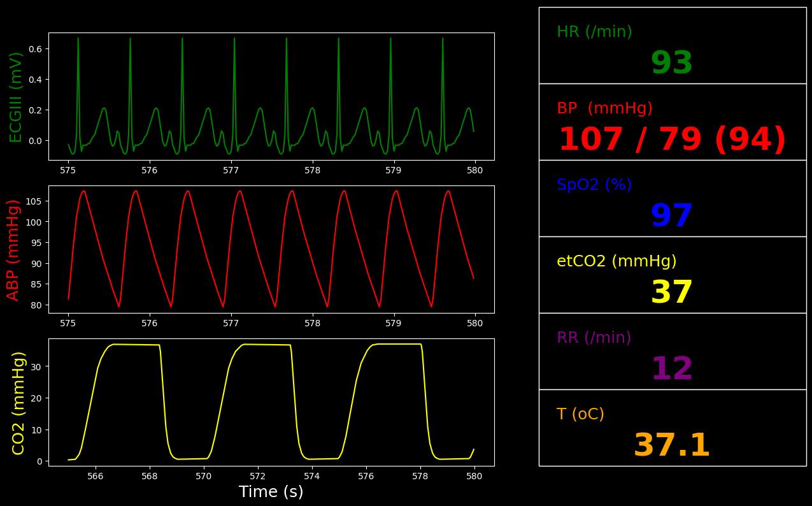The image size is (812, 506).
Task: Click the etCO2 value 37
Action: pyautogui.click(x=671, y=293)
